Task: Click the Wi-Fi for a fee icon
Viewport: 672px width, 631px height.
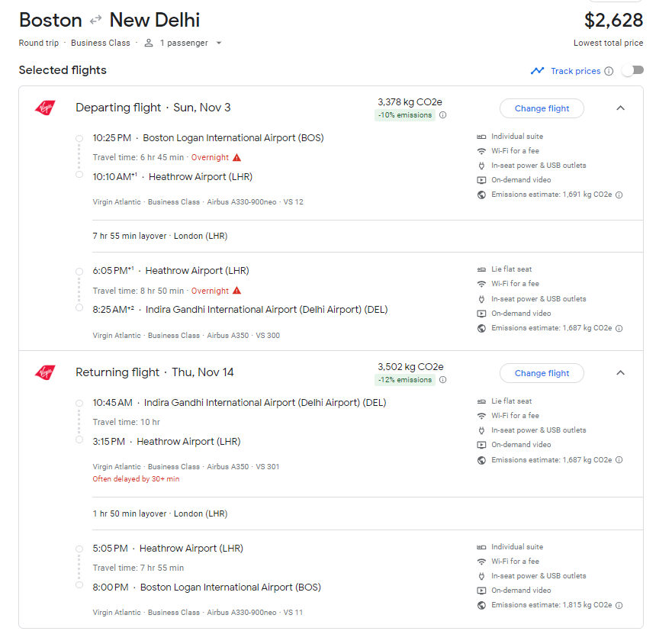Action: [481, 150]
